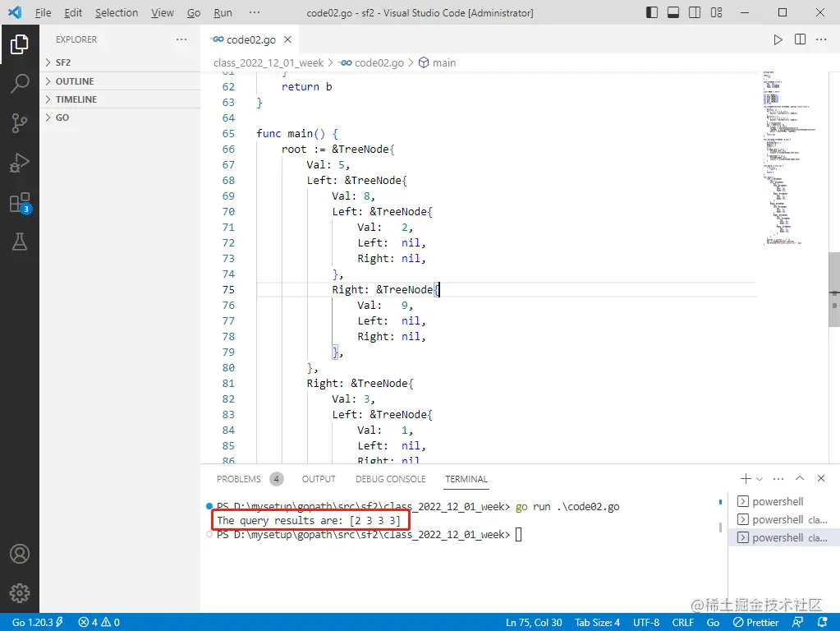Open the terminal launch profile dropdown arrow
The height and width of the screenshot is (631, 840).
pyautogui.click(x=759, y=478)
